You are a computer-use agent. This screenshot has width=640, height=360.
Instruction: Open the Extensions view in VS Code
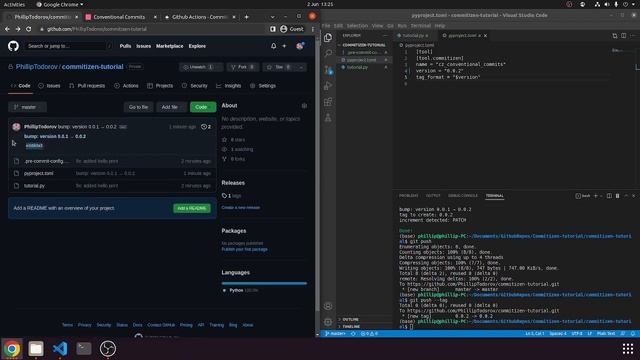click(x=328, y=102)
